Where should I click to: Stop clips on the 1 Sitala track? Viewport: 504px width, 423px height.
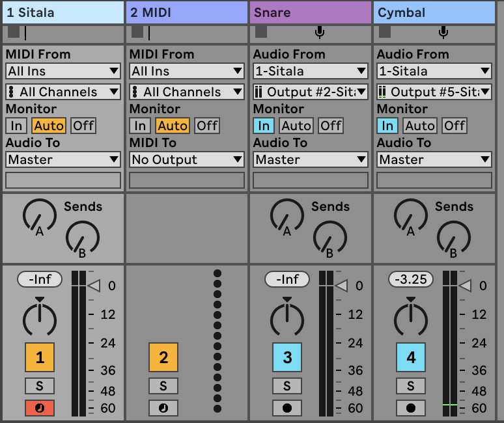click(14, 32)
